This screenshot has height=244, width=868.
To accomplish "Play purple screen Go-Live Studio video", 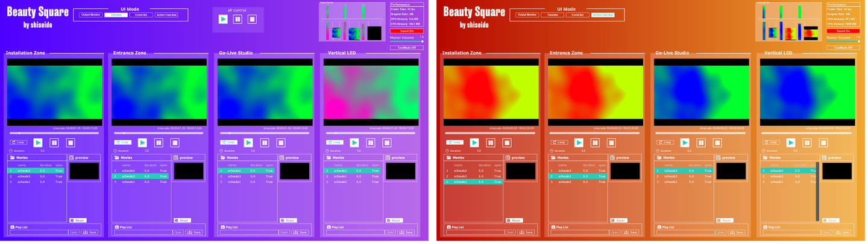I will pyautogui.click(x=248, y=143).
